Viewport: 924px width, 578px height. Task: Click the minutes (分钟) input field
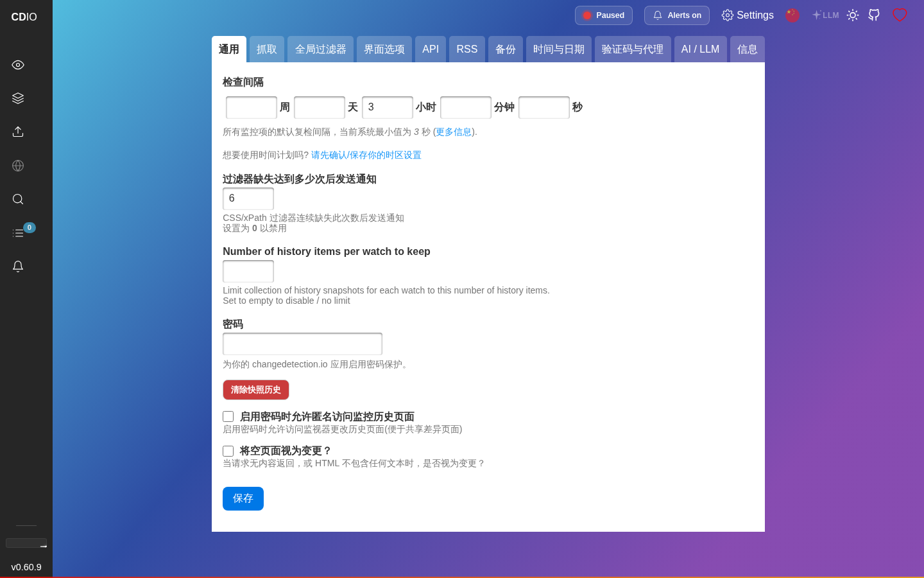pyautogui.click(x=466, y=107)
